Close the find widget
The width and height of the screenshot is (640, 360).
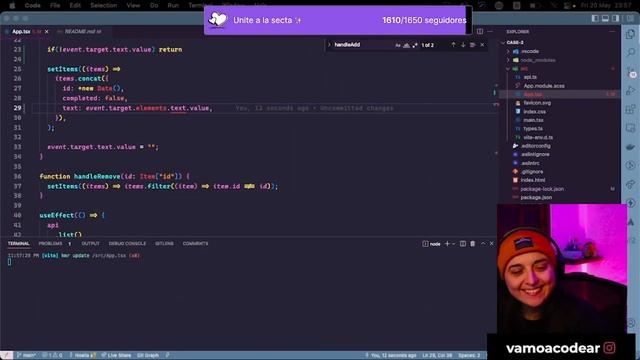482,45
